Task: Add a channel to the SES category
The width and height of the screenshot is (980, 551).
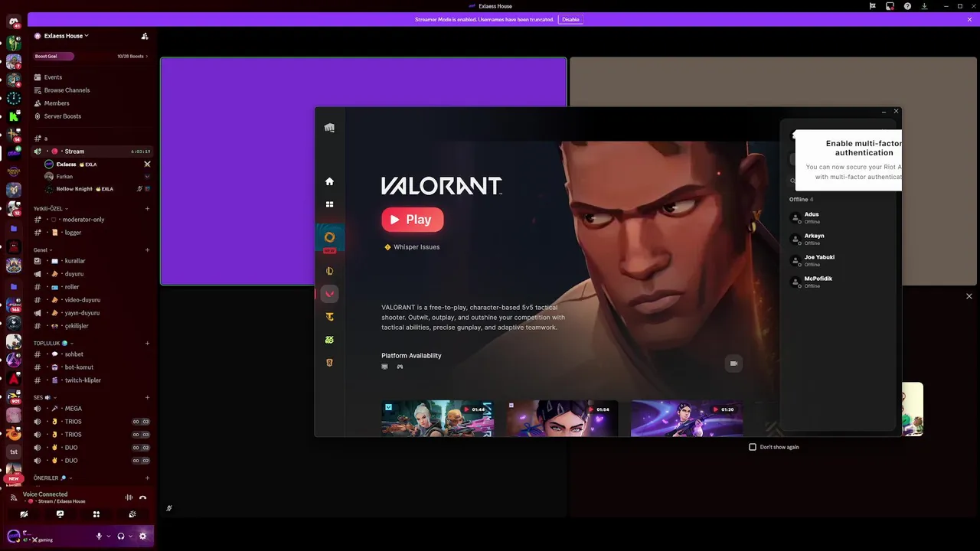Action: pyautogui.click(x=148, y=398)
